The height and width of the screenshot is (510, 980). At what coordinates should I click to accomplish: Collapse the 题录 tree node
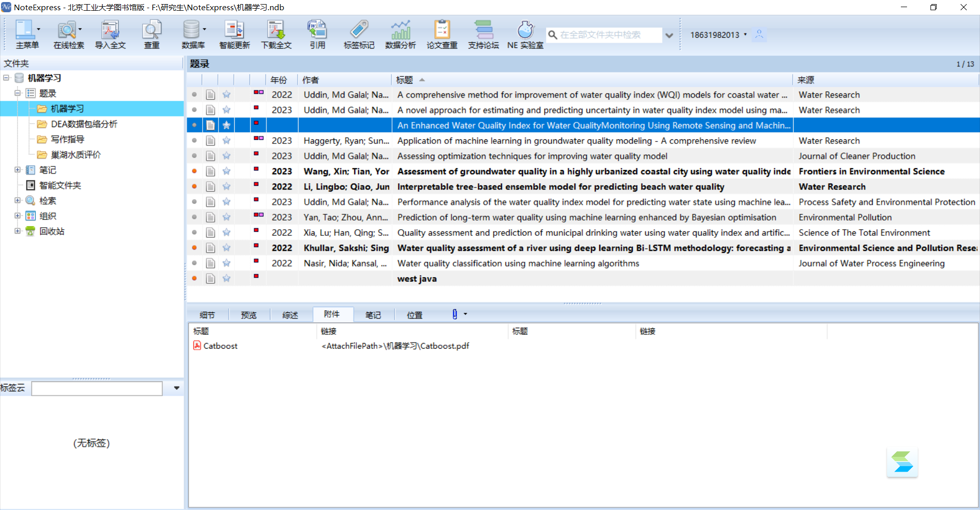coord(17,93)
